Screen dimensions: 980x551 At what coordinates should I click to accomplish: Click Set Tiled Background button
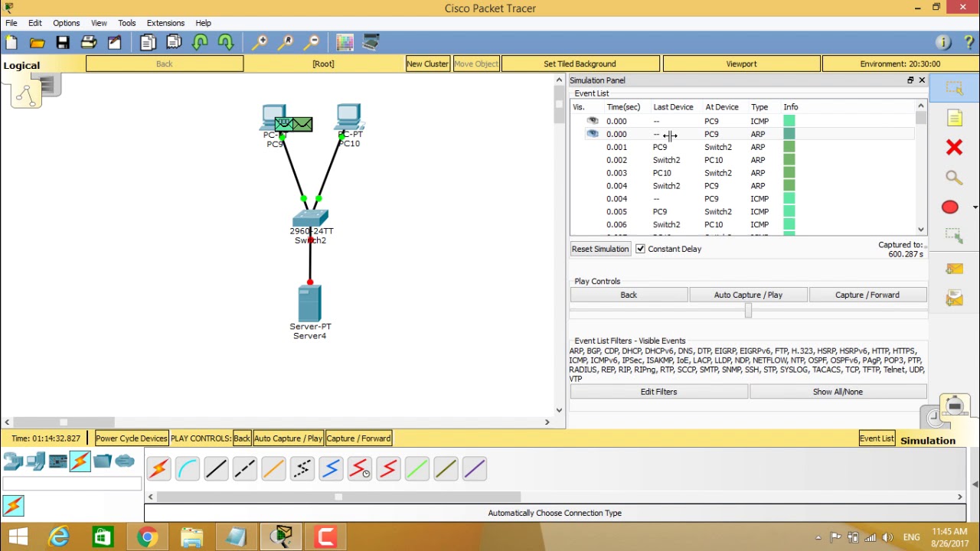[580, 64]
